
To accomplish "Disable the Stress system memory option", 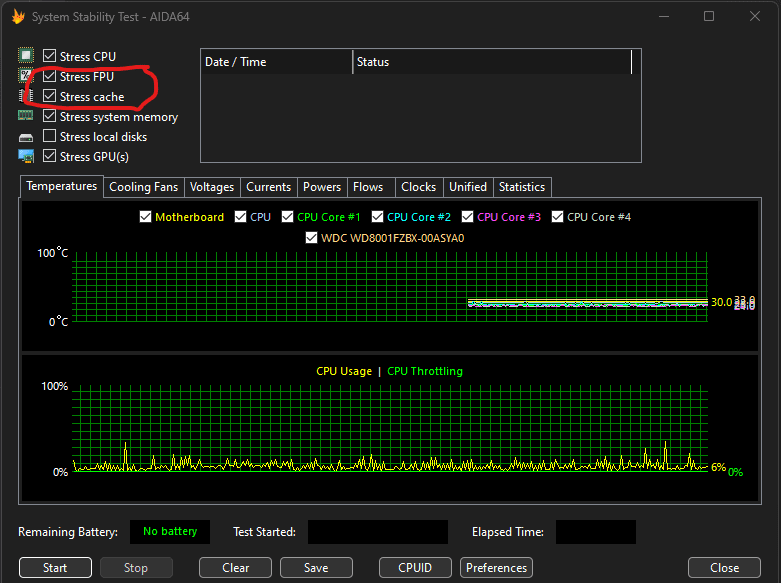I will [x=49, y=116].
